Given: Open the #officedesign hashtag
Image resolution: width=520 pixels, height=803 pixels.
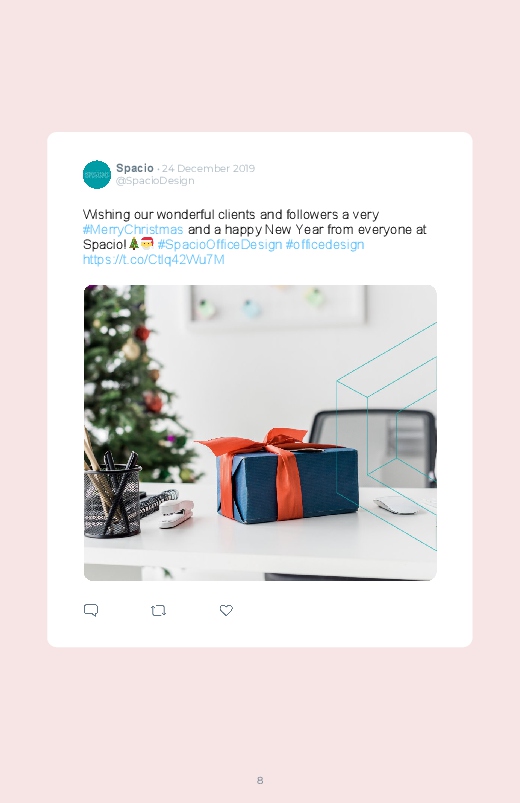Looking at the screenshot, I should 325,244.
